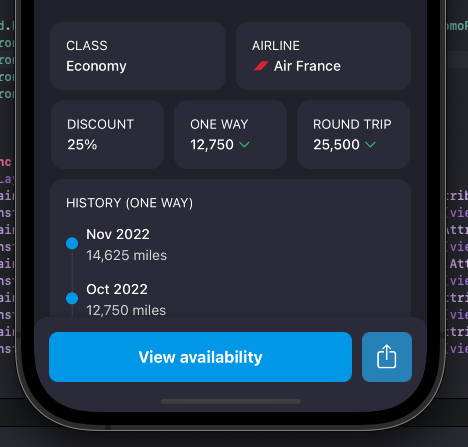Click the Economy class value
468x447 pixels.
pos(96,66)
